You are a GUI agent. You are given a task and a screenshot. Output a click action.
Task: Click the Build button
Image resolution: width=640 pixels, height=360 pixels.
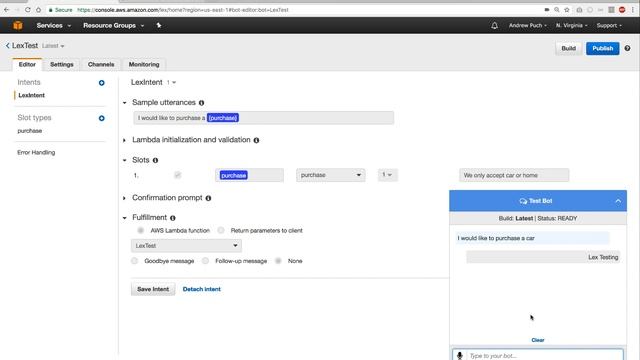[569, 48]
